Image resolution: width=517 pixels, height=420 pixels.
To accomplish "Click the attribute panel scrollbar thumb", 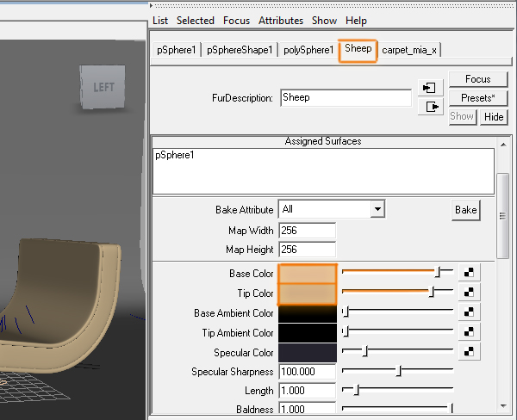I will (x=502, y=216).
